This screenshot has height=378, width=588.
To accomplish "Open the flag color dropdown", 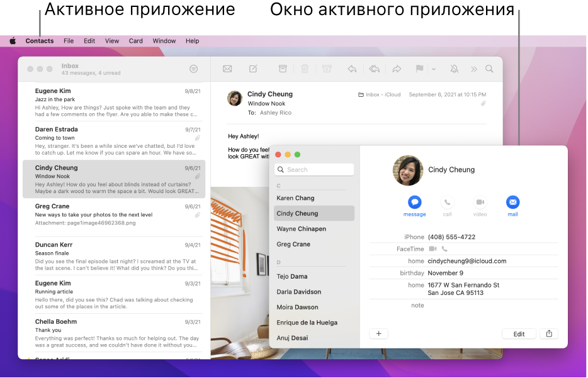I will click(x=434, y=69).
